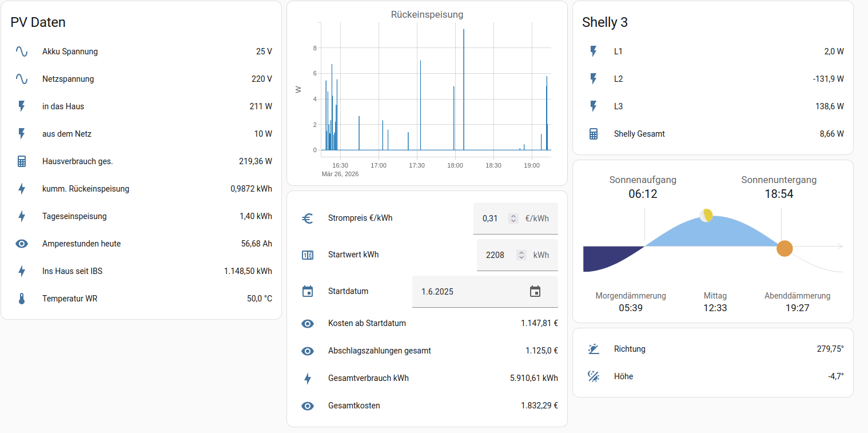The height and width of the screenshot is (433, 868).
Task: Adjust Strompreis with the stepper arrows
Action: (x=513, y=219)
